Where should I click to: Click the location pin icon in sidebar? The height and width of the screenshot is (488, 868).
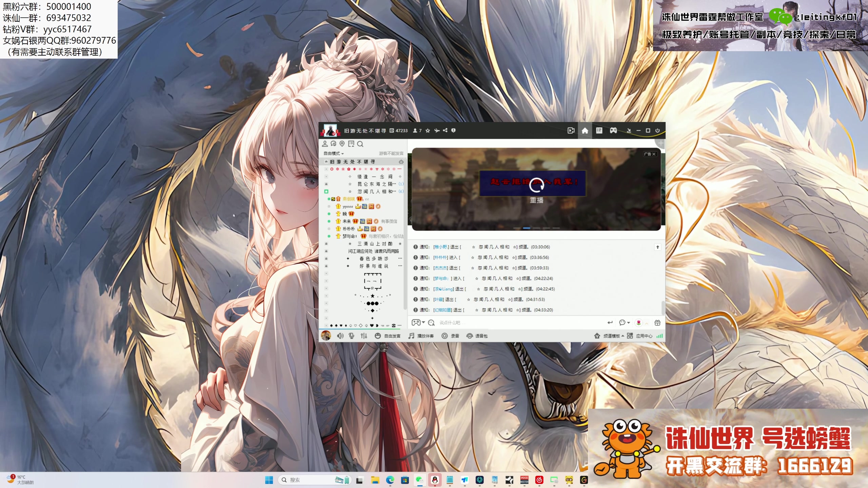point(342,144)
